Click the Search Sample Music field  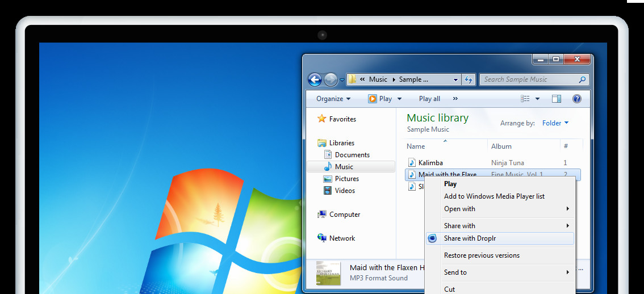click(x=528, y=79)
